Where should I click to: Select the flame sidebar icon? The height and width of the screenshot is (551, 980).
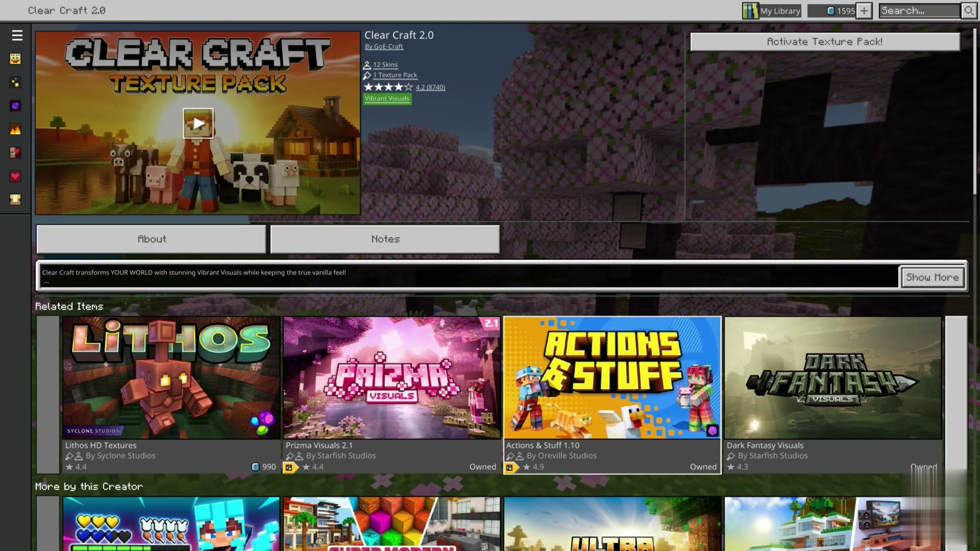15,129
